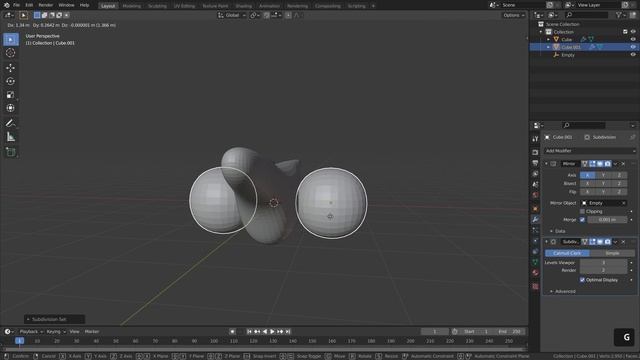
Task: Click the Blender logo menu icon
Action: pyautogui.click(x=6, y=5)
